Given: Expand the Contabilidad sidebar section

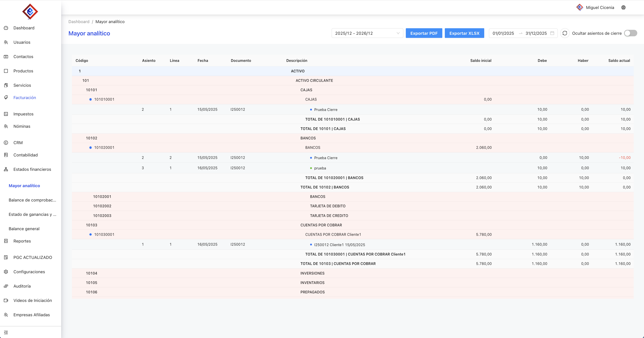Looking at the screenshot, I should 26,155.
